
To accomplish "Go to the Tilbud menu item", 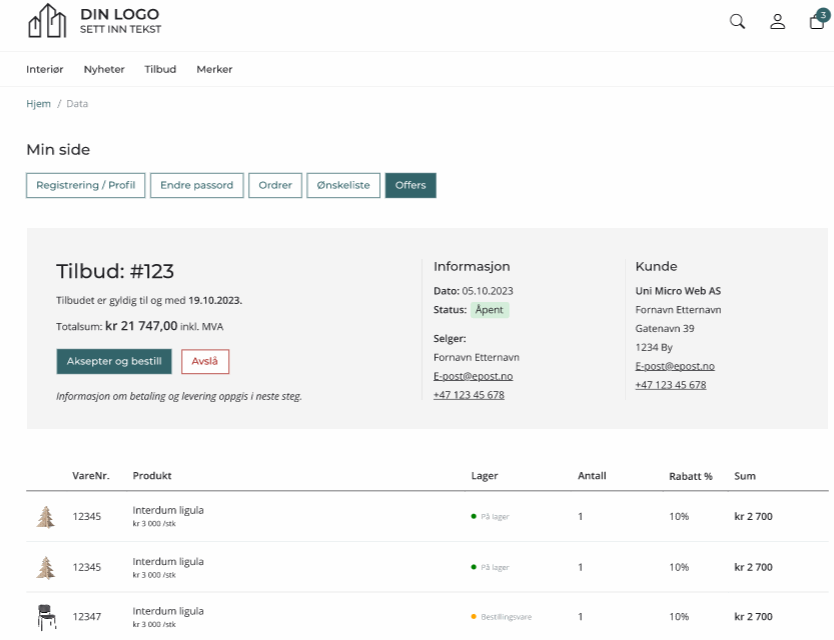I will click(x=160, y=69).
